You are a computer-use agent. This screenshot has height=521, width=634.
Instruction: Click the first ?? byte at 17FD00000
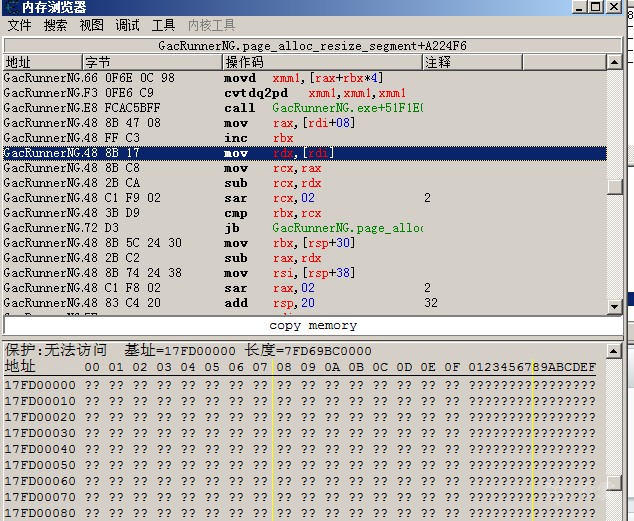pyautogui.click(x=92, y=385)
